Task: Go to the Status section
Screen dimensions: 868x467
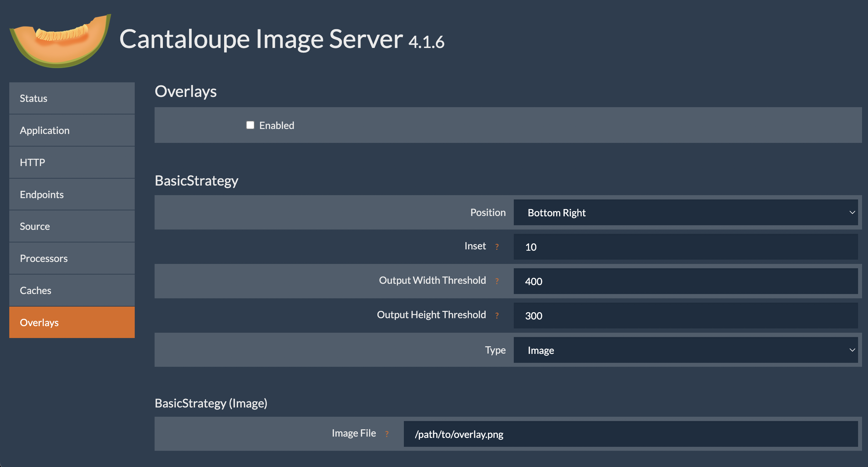Action: click(x=72, y=98)
